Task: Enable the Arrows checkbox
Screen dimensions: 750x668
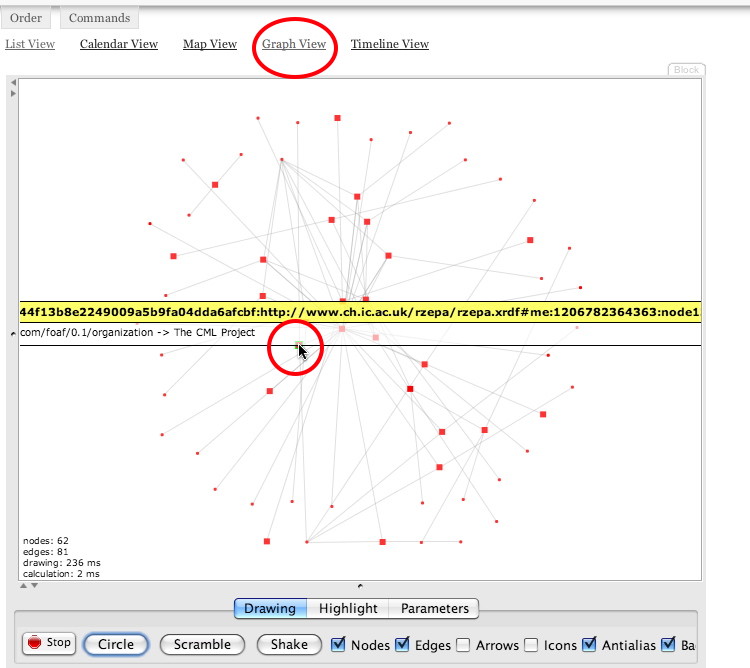Action: pos(463,644)
